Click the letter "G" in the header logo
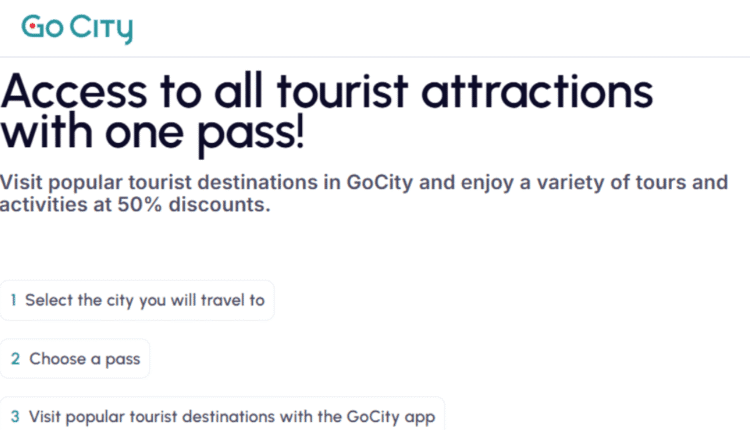Image resolution: width=750 pixels, height=430 pixels. coord(32,29)
